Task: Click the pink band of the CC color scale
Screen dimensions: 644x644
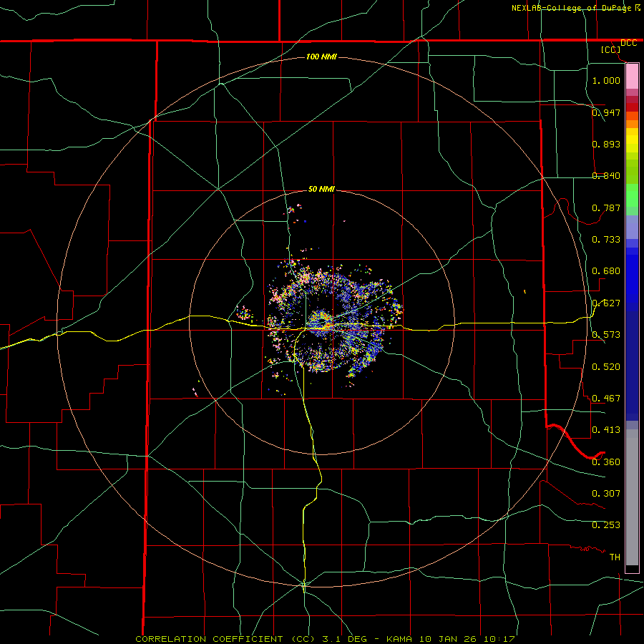Action: click(x=632, y=77)
